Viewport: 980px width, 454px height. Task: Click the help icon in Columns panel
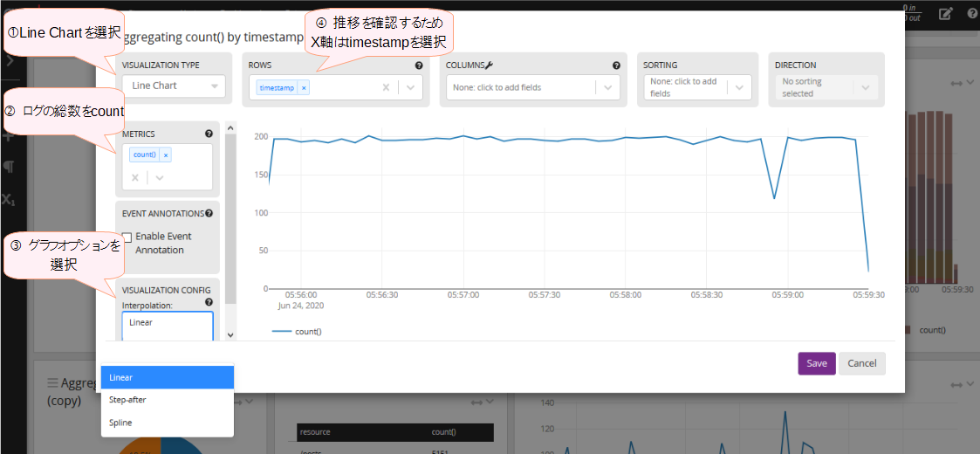(616, 65)
